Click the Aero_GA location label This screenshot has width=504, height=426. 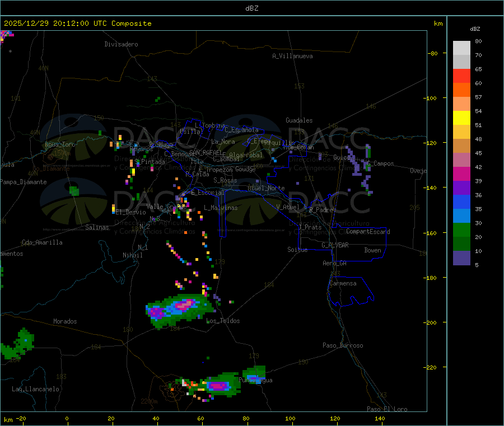tap(335, 263)
